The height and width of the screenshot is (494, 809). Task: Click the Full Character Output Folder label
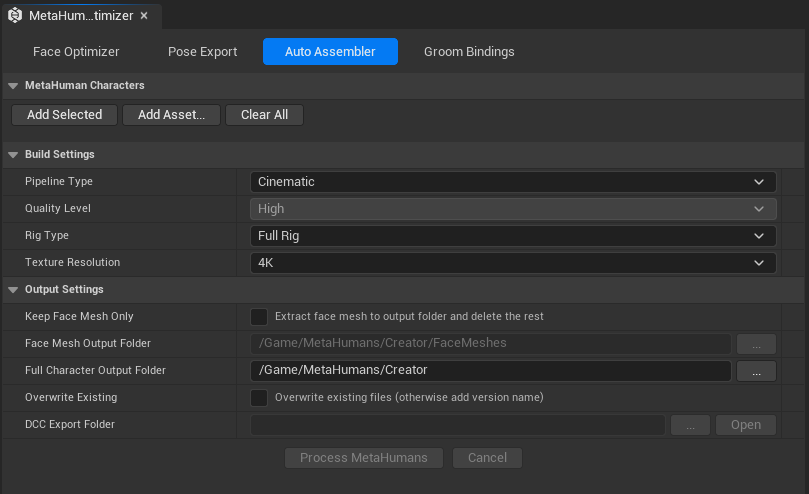pyautogui.click(x=95, y=370)
